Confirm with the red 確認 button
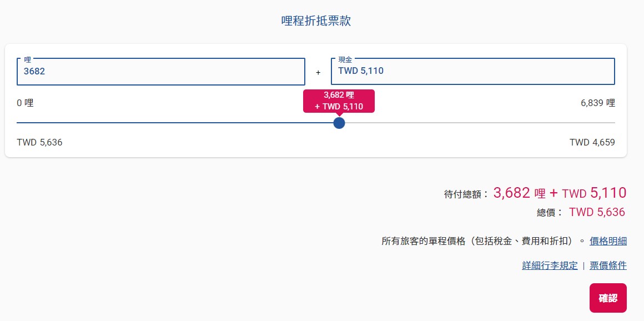The width and height of the screenshot is (644, 321). pos(608,298)
